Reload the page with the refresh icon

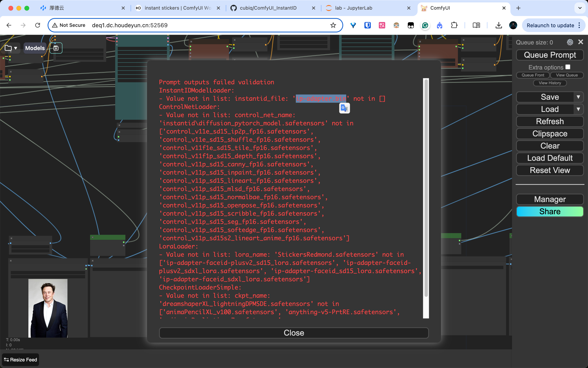point(38,25)
